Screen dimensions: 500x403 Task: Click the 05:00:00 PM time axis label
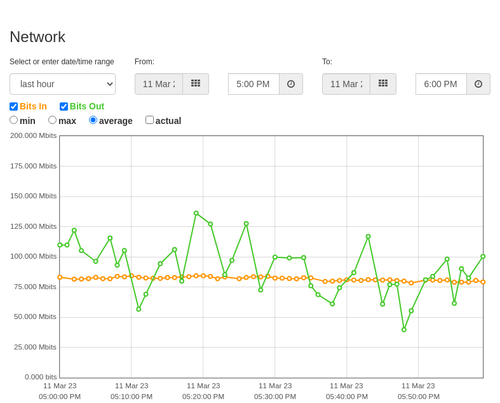point(60,397)
